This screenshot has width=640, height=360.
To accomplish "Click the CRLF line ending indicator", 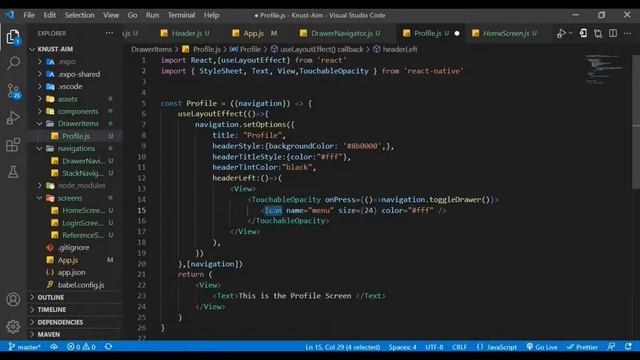I will [x=459, y=347].
